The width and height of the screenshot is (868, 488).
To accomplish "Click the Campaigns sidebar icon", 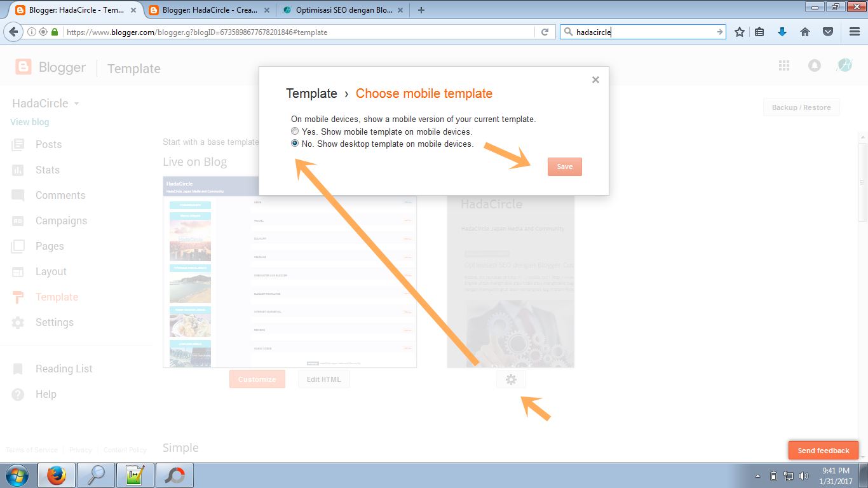I will coord(18,220).
